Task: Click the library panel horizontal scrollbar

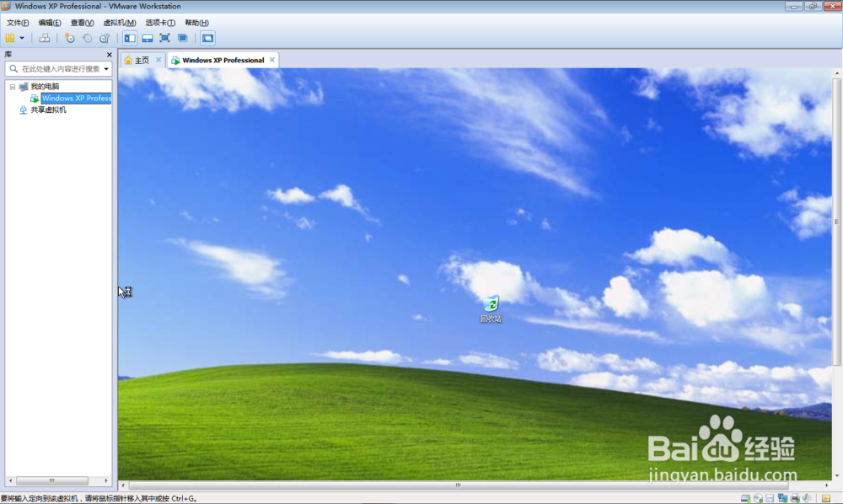Action: click(x=52, y=481)
